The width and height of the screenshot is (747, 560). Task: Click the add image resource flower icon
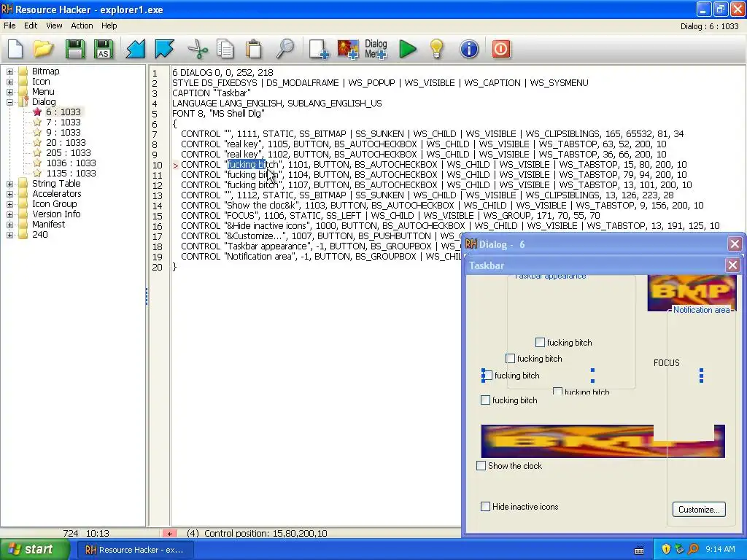click(348, 49)
